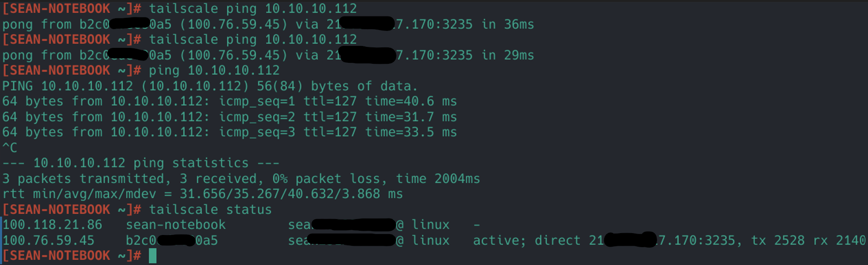Click the "tailscale status" command text
This screenshot has height=265, width=868.
[210, 210]
